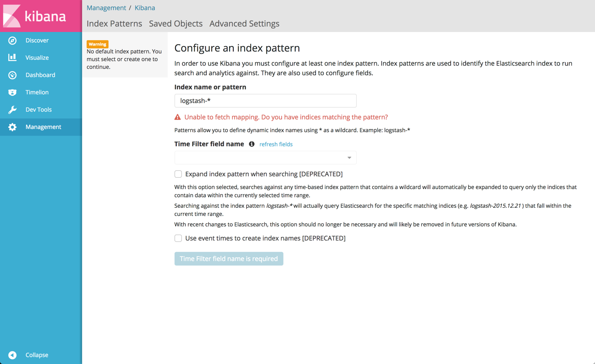Open Discover in the sidebar
The height and width of the screenshot is (364, 595).
(41, 41)
